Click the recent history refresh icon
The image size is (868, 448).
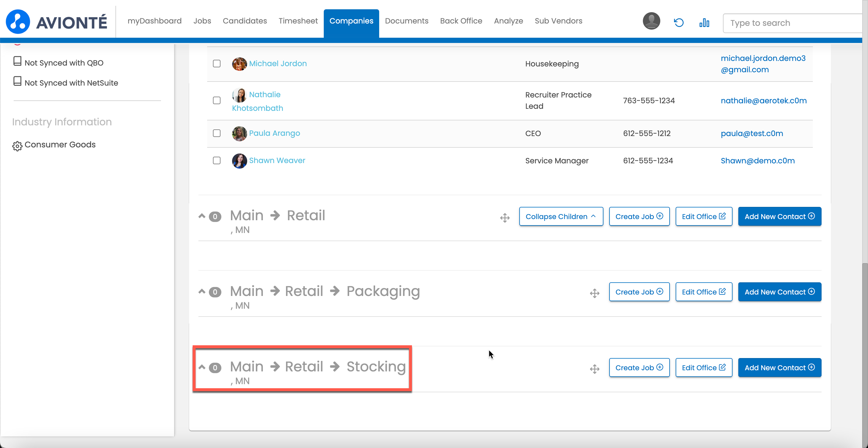click(678, 23)
